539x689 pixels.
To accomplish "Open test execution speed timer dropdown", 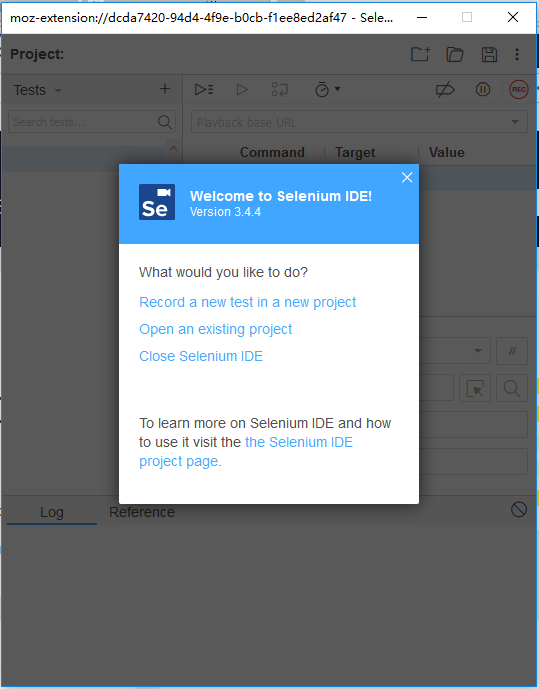I will coord(328,90).
